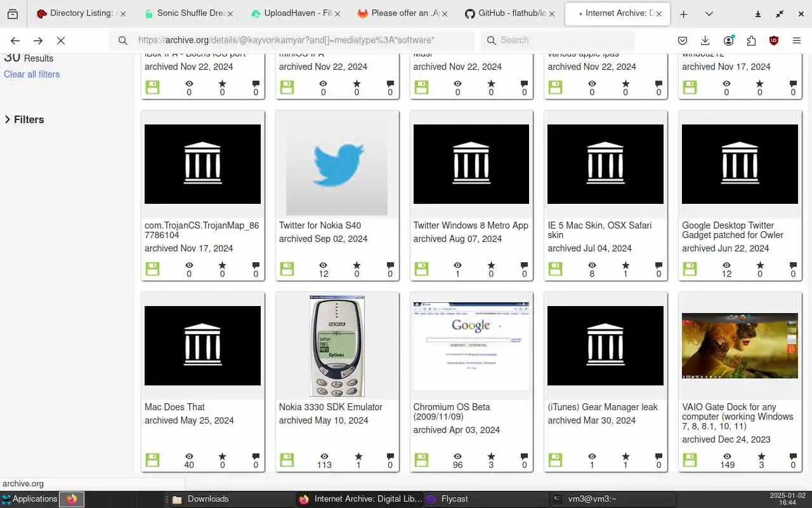Screen dimensions: 812x508
Task: Open the Firefox hamburger application menu
Action: click(797, 41)
